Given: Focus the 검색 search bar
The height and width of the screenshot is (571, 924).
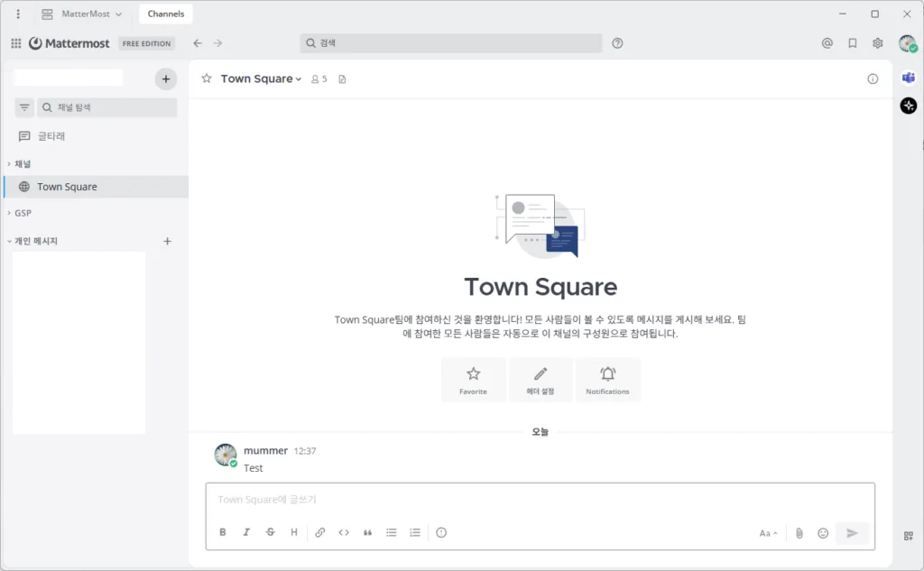Looking at the screenshot, I should point(451,43).
